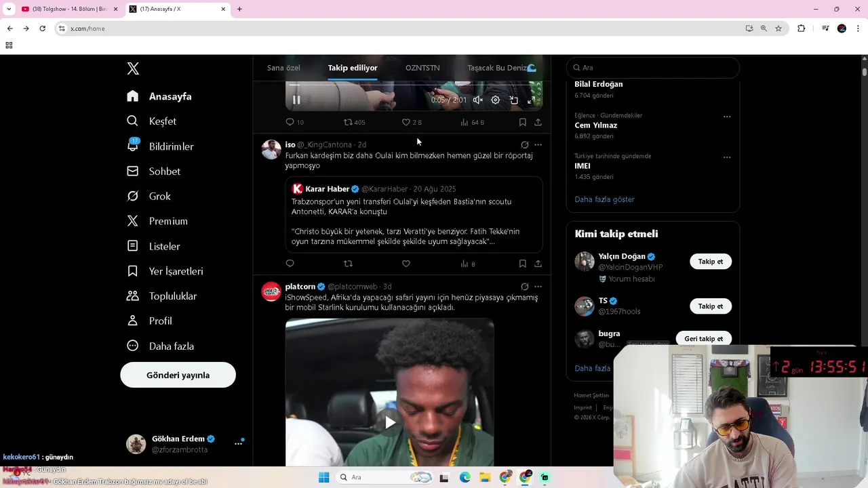Screen dimensions: 868x488
Task: View analytics of iso's post with 8 views
Action: click(468, 264)
